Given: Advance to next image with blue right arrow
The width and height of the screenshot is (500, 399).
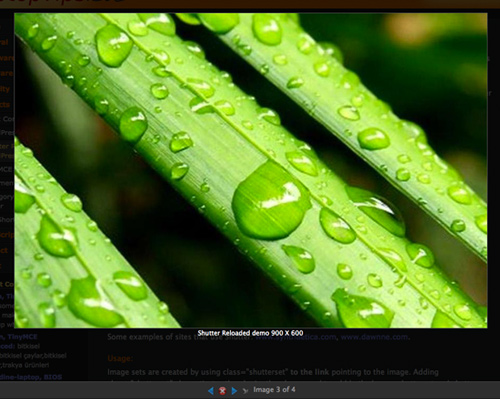Looking at the screenshot, I should point(234,391).
